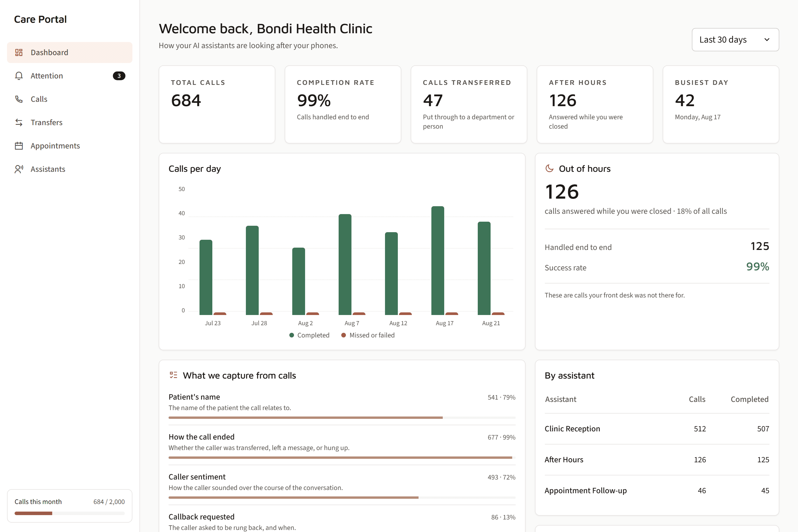Click the Clinic Reception completed count 507
This screenshot has height=532, width=798.
click(763, 429)
